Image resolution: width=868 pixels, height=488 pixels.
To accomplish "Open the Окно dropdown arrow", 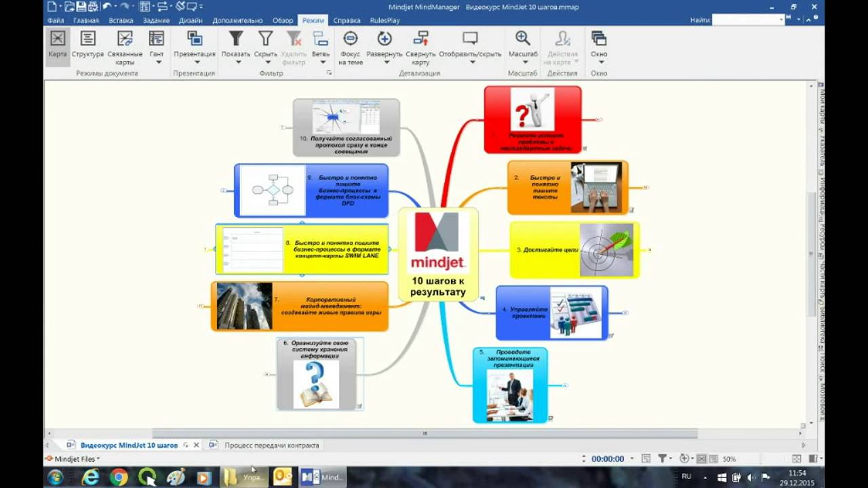I will click(x=601, y=62).
